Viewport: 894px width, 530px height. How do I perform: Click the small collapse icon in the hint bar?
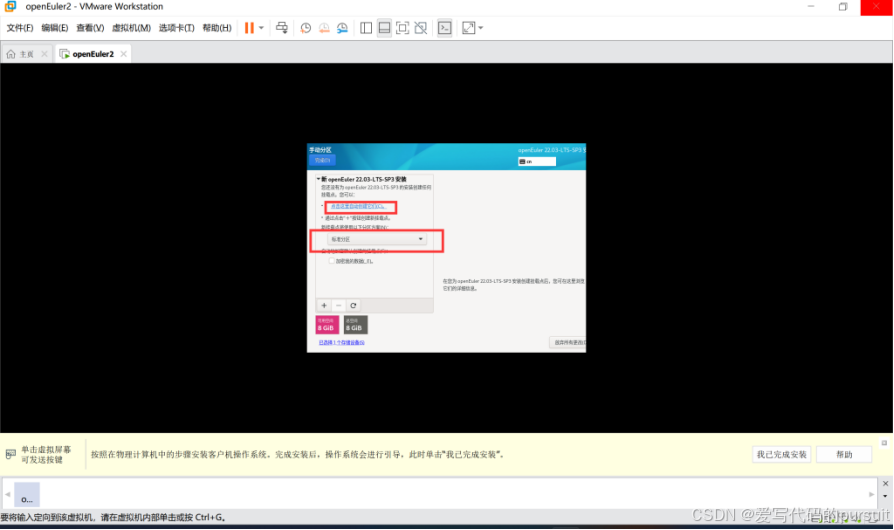(x=884, y=443)
